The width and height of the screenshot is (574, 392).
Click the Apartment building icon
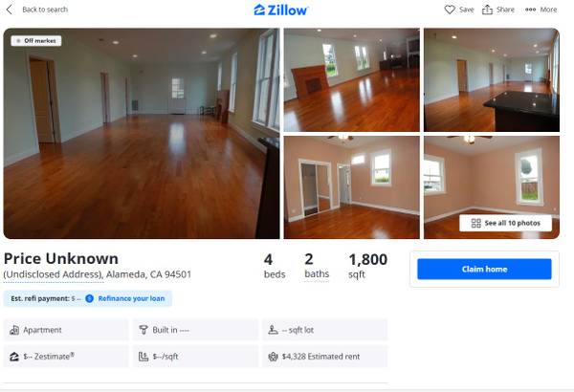click(14, 330)
